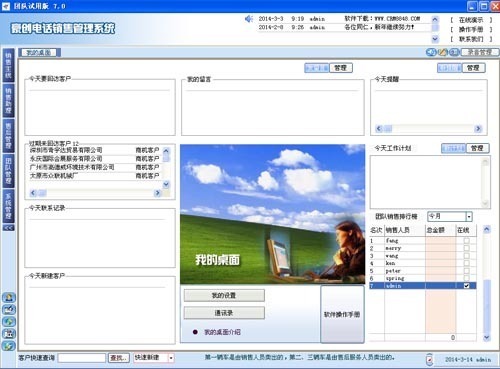Click the 客户快速查询 input field
500x369 pixels.
pyautogui.click(x=82, y=358)
